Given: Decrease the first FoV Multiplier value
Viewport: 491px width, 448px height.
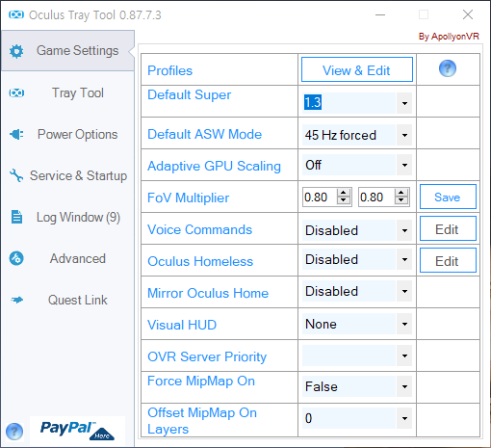Looking at the screenshot, I should (344, 200).
